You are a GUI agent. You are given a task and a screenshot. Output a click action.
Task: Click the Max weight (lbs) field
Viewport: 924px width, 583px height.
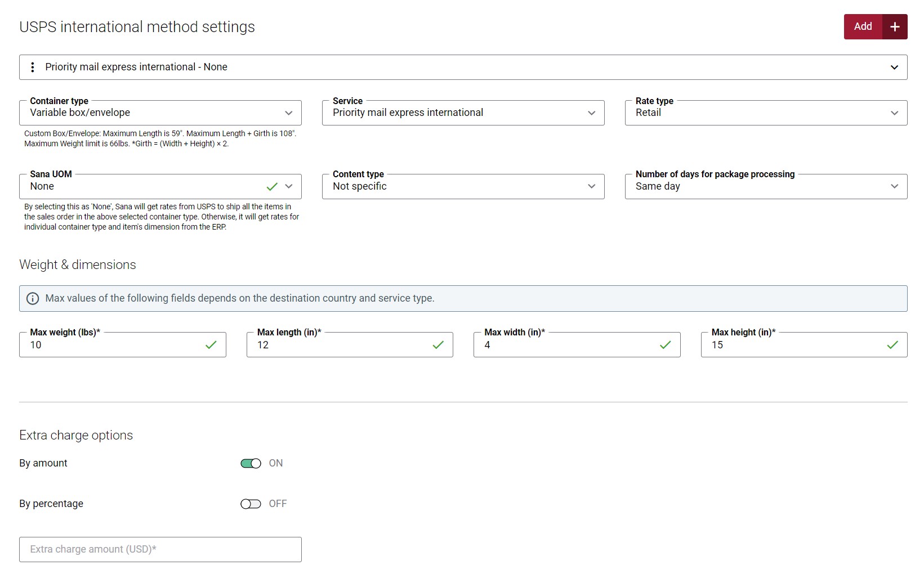(x=123, y=345)
